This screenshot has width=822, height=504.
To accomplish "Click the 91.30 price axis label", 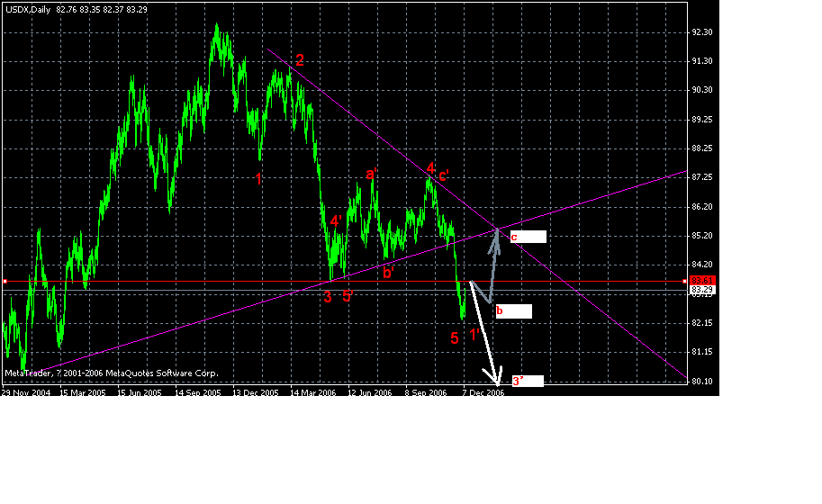I will tap(702, 61).
